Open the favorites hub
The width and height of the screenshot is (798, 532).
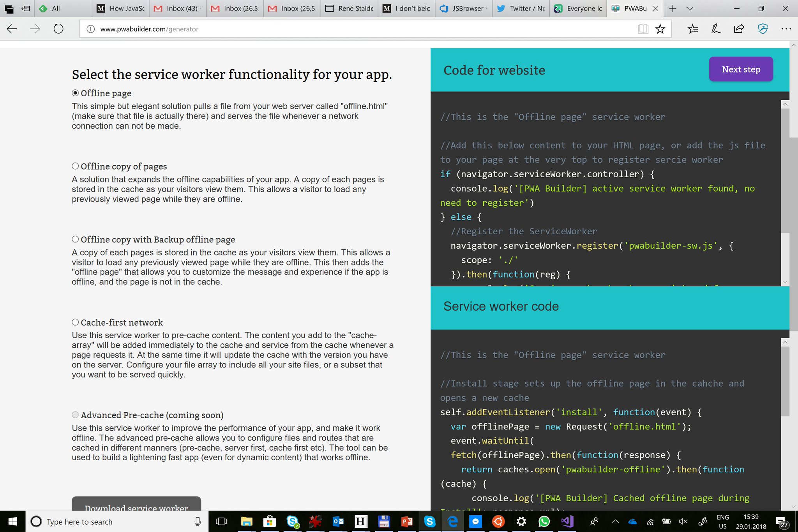pos(693,29)
